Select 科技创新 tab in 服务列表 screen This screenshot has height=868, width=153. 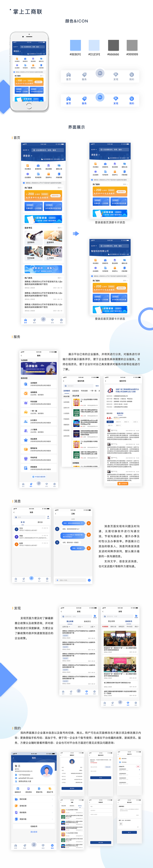click(84, 391)
